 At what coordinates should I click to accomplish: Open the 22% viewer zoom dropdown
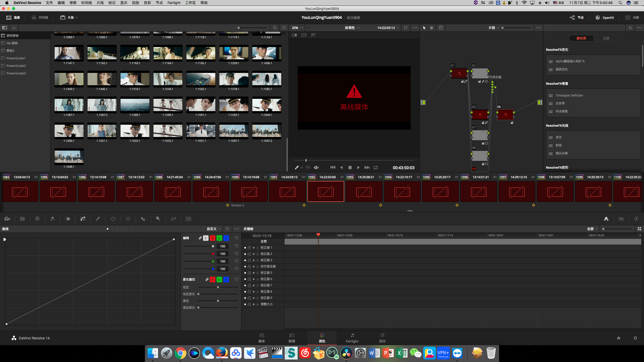tap(298, 28)
